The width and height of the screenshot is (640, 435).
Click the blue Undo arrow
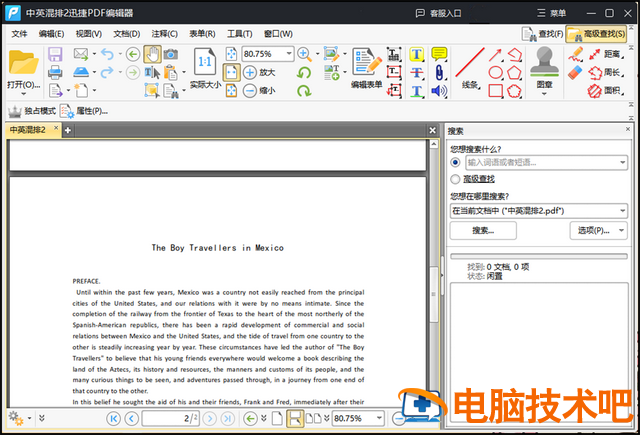107,54
